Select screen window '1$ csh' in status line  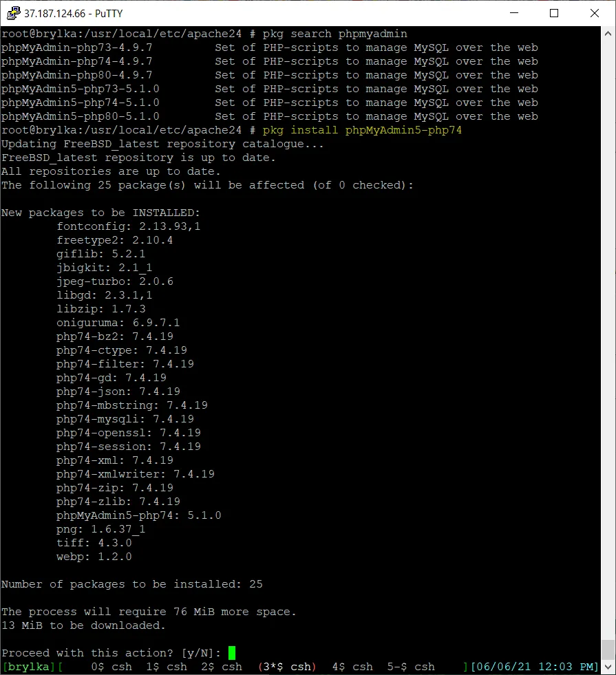(167, 667)
